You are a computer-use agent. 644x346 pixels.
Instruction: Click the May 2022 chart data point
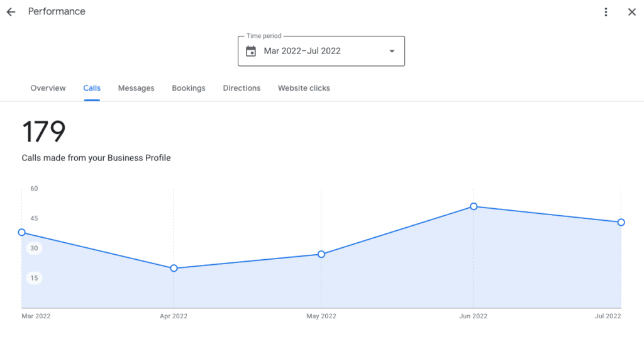coord(321,254)
